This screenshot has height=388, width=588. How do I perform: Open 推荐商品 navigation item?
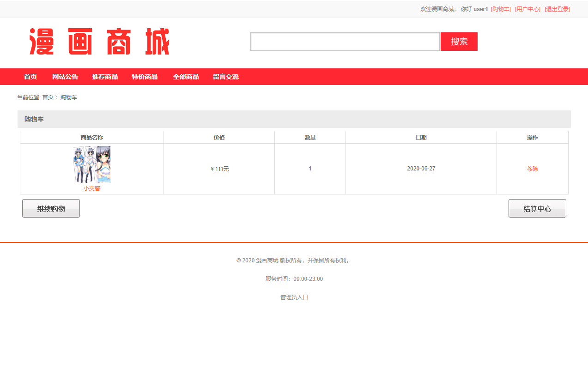tap(105, 77)
